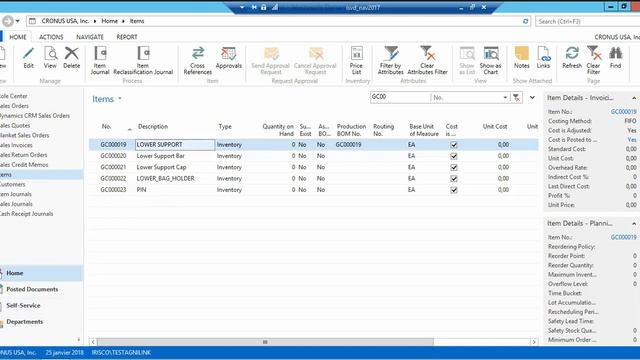Viewport: 640px width, 360px height.
Task: Expand the navigation pane options arrow
Action: (79, 339)
